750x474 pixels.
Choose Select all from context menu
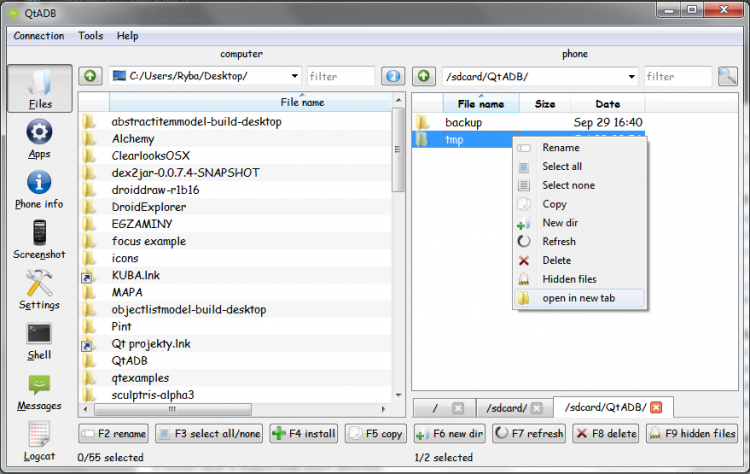(579, 166)
